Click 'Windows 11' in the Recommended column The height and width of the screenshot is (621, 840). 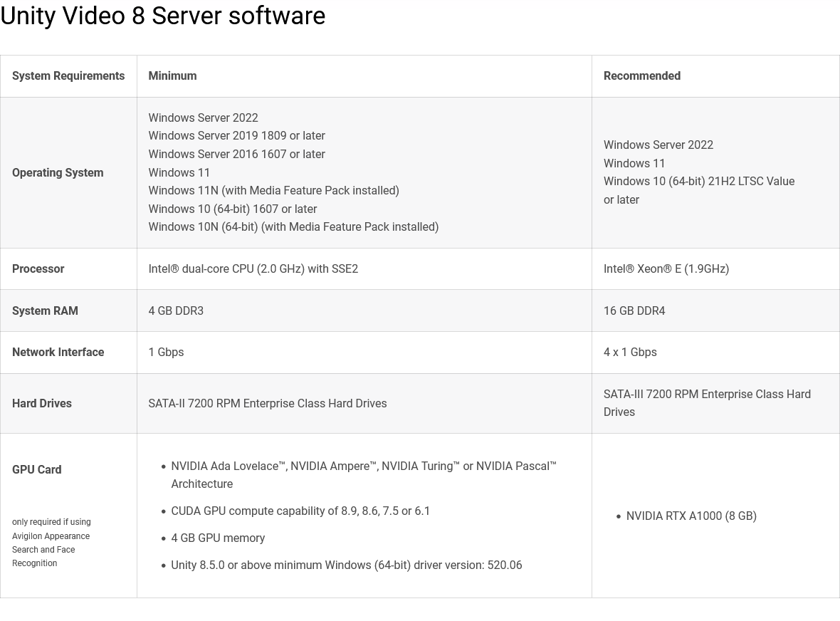634,163
